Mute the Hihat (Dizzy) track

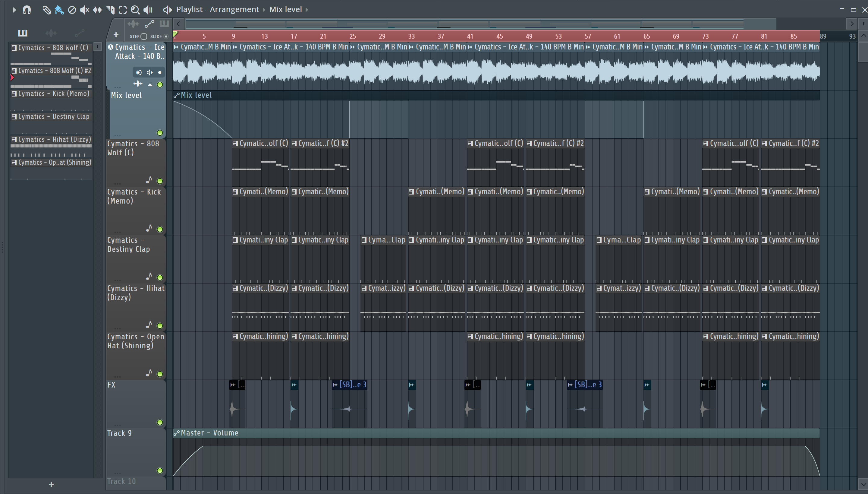tap(160, 326)
